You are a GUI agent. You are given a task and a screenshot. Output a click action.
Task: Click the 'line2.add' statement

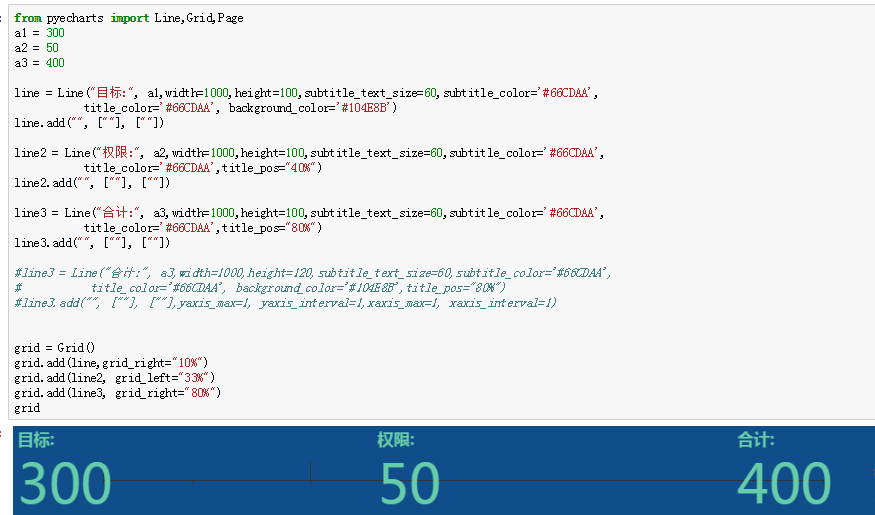[92, 183]
